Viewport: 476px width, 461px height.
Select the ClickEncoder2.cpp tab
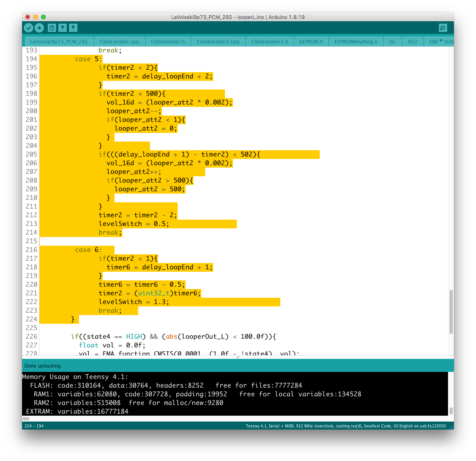[x=218, y=41]
